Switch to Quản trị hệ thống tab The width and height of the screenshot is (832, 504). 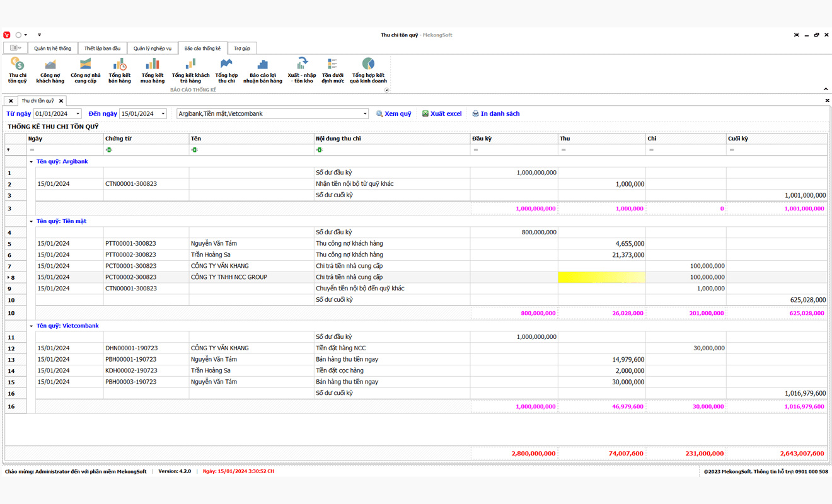[x=52, y=49]
